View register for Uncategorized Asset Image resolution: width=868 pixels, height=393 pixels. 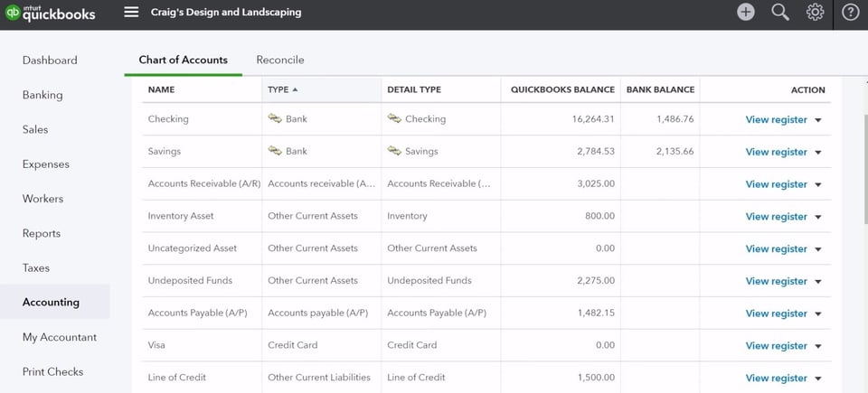[x=776, y=248]
